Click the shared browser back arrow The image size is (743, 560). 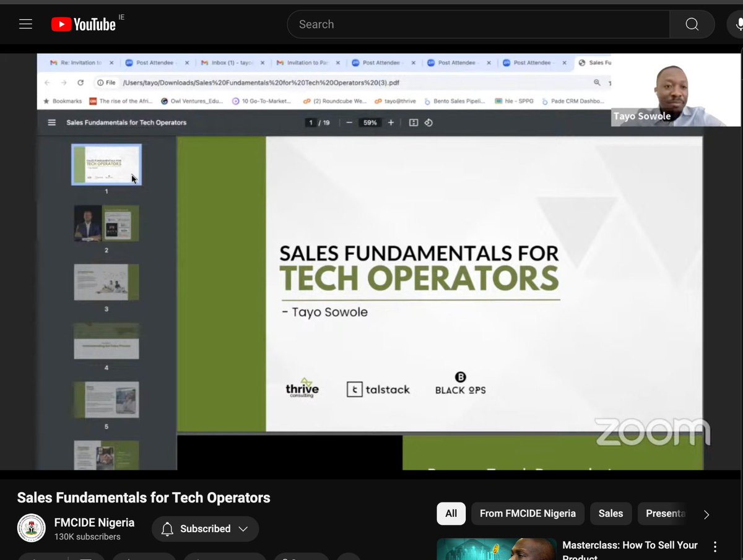point(47,82)
